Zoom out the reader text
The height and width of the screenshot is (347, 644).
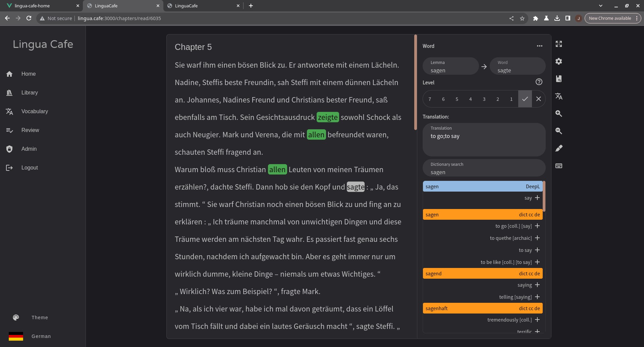point(558,131)
